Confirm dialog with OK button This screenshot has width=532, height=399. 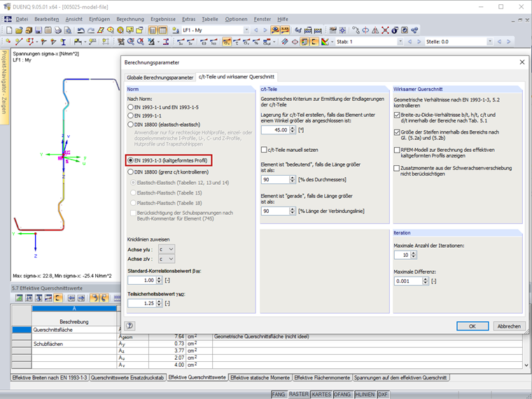pos(472,326)
